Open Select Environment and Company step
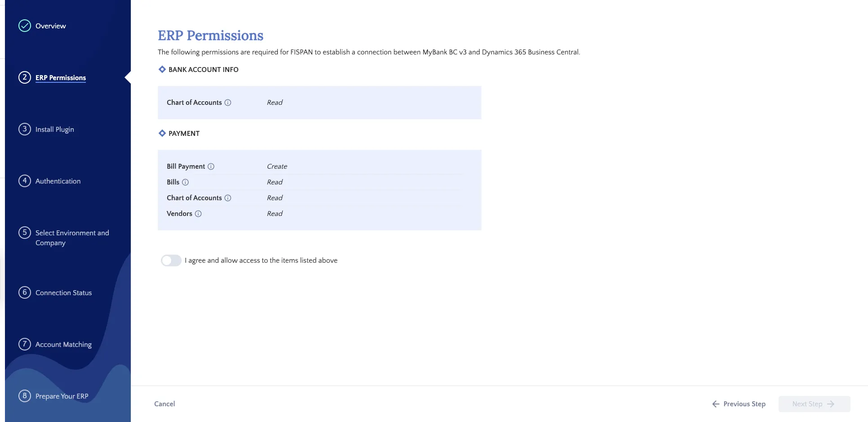This screenshot has width=868, height=422. [x=72, y=238]
